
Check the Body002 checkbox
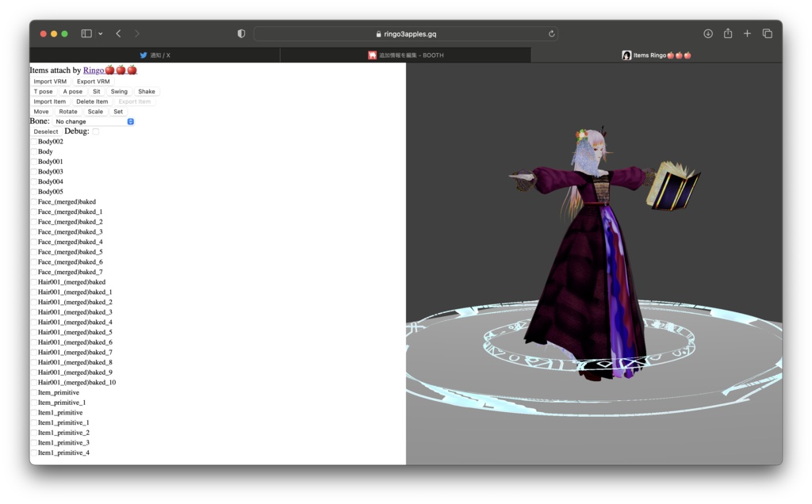point(33,142)
